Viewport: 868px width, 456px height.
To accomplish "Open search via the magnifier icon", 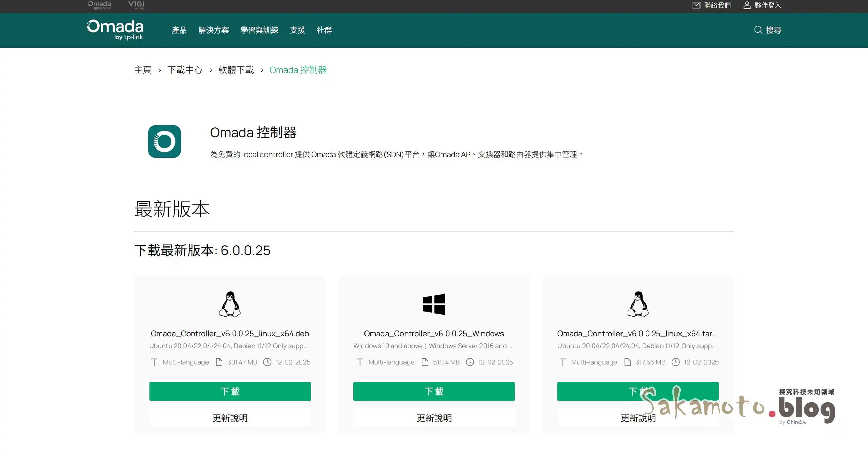I will coord(758,30).
